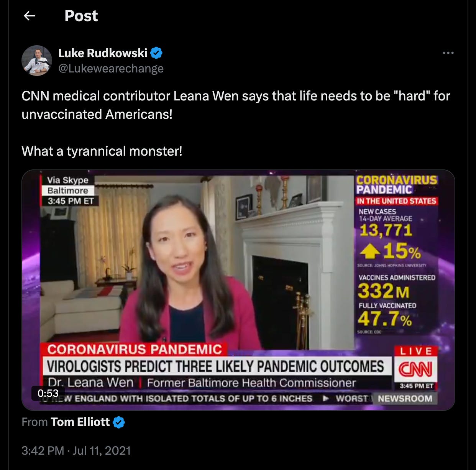Screen dimensions: 476x470
Task: Click the red LIVE badge in the video
Action: (416, 351)
